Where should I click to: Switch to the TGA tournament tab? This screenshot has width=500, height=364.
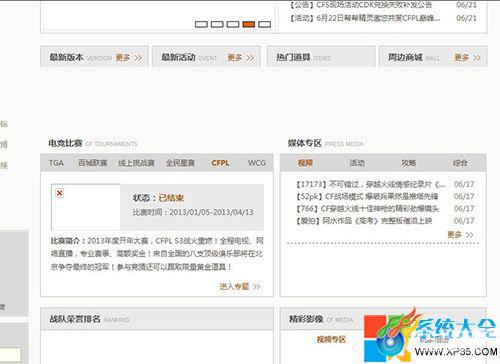pyautogui.click(x=56, y=163)
